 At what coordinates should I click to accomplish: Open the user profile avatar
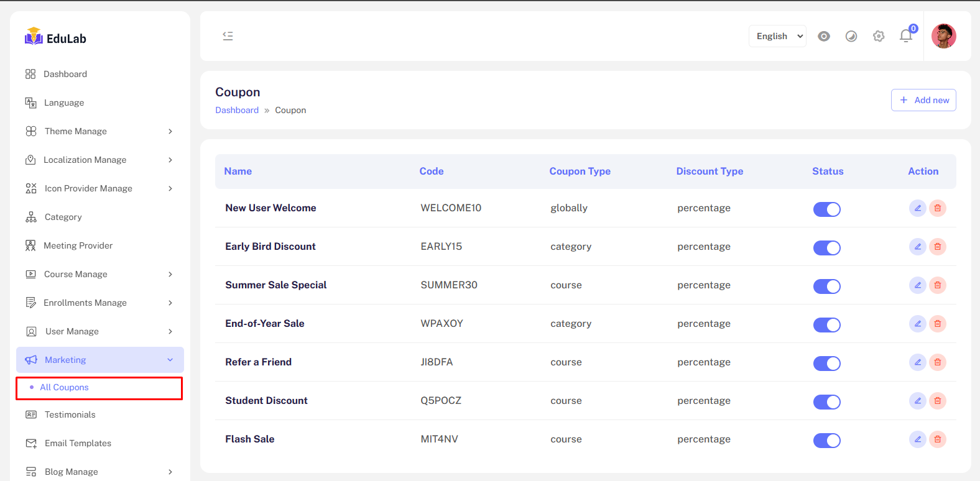click(943, 36)
